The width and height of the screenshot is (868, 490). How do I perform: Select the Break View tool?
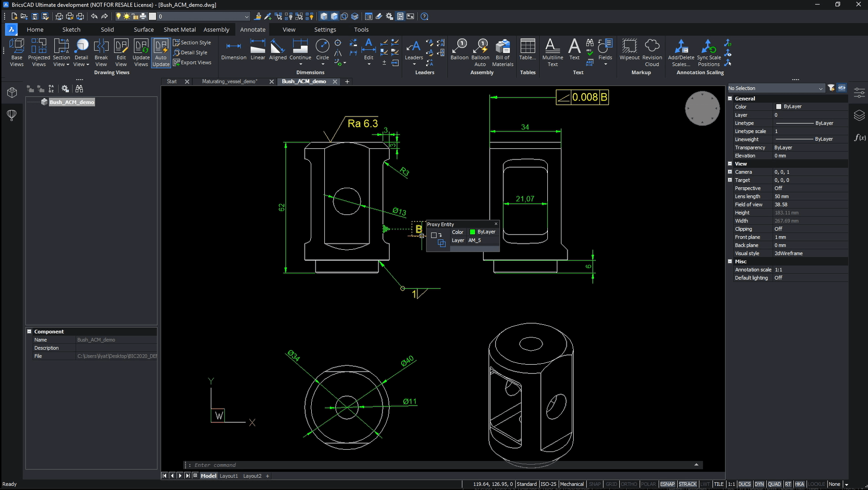pyautogui.click(x=101, y=52)
